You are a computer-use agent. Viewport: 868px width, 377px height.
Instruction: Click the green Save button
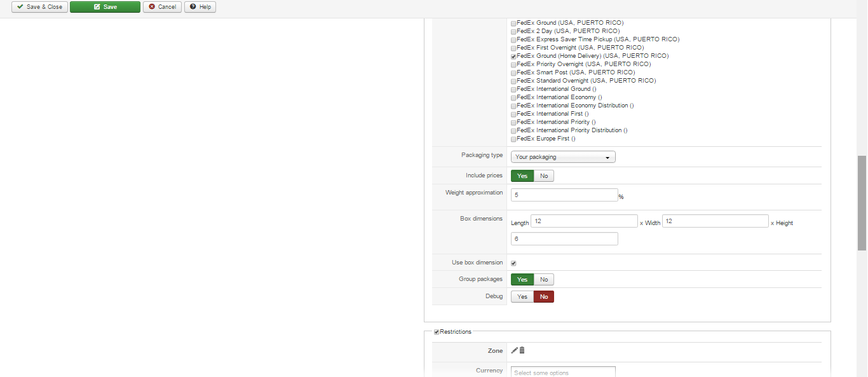pyautogui.click(x=105, y=7)
